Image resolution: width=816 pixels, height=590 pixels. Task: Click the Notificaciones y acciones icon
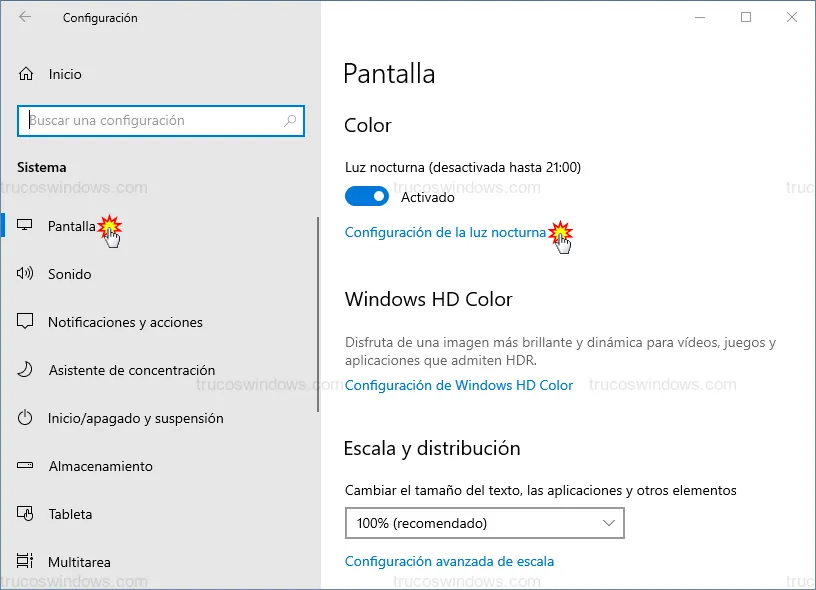pos(26,322)
